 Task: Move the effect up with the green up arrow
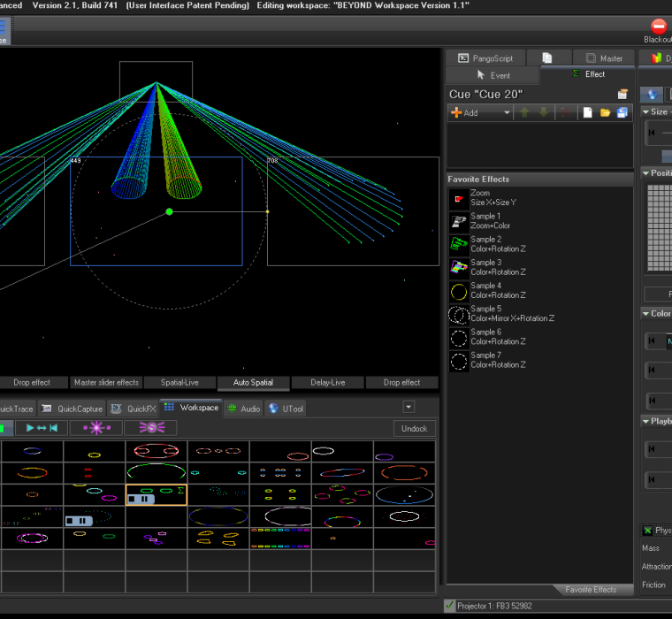[x=524, y=112]
